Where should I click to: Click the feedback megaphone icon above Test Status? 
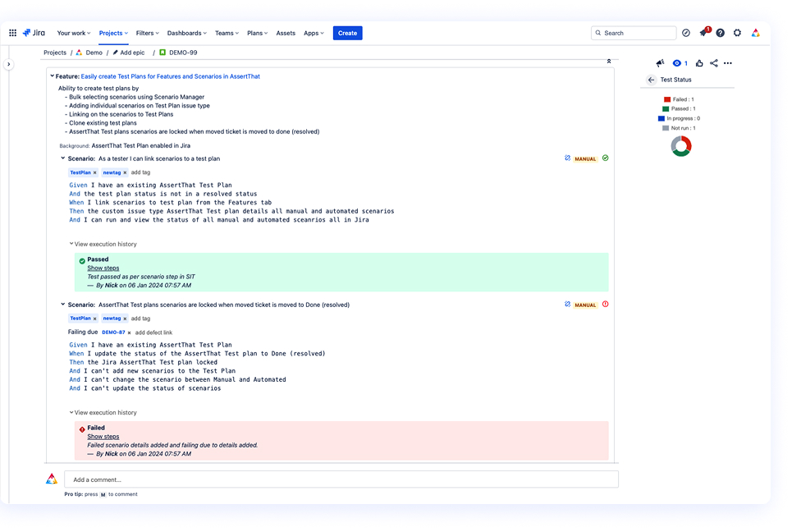click(x=661, y=62)
